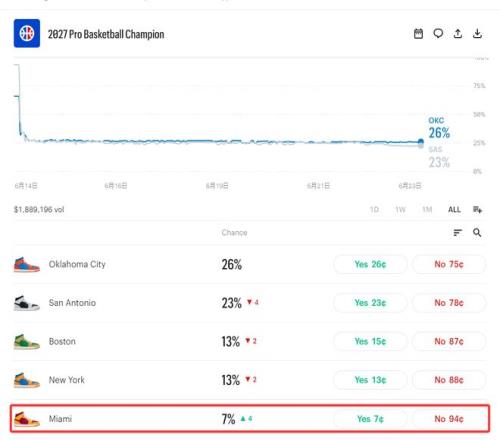
Task: Open the calendar icon in the header
Action: point(418,34)
